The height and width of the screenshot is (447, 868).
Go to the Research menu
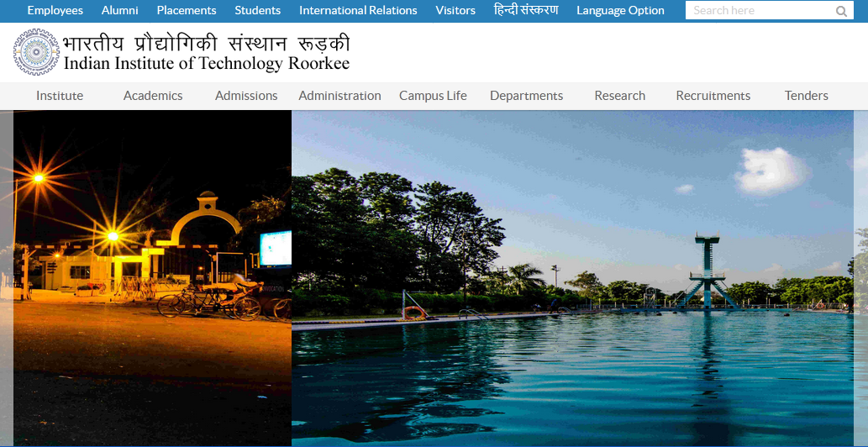[620, 96]
